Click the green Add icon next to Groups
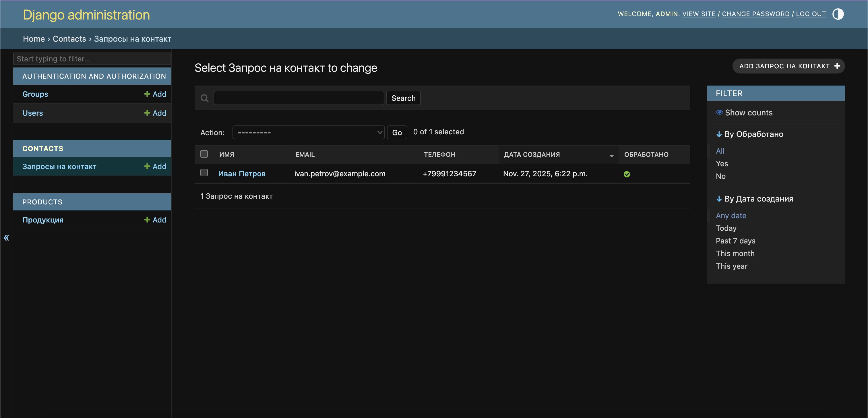The image size is (868, 418). (147, 94)
